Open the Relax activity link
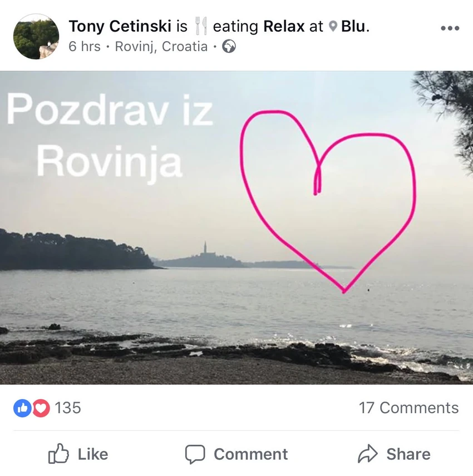 [x=284, y=26]
